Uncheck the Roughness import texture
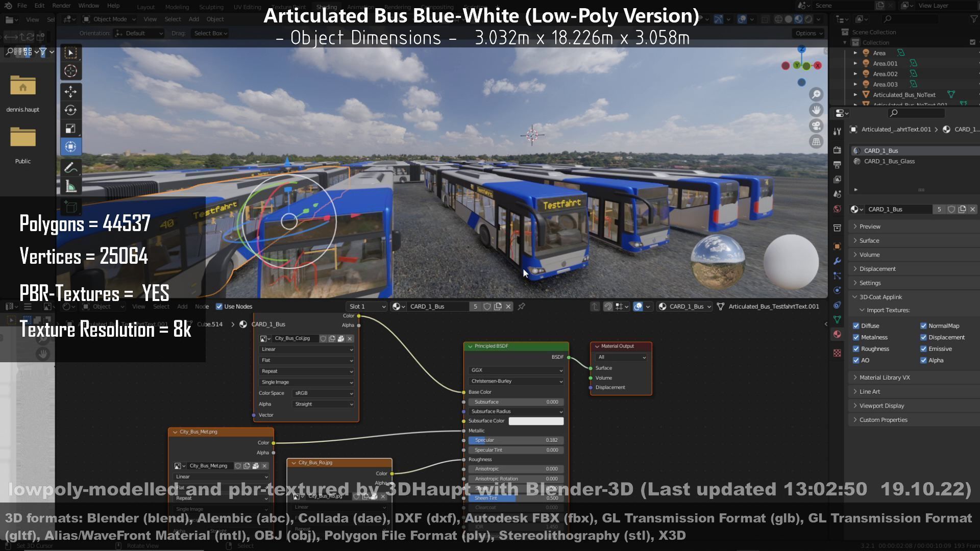The width and height of the screenshot is (980, 551). point(856,349)
